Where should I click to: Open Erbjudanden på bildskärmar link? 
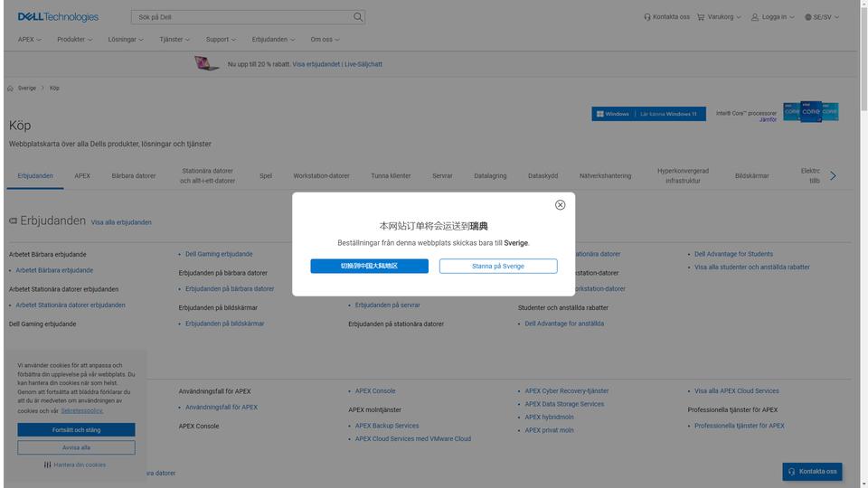click(225, 324)
